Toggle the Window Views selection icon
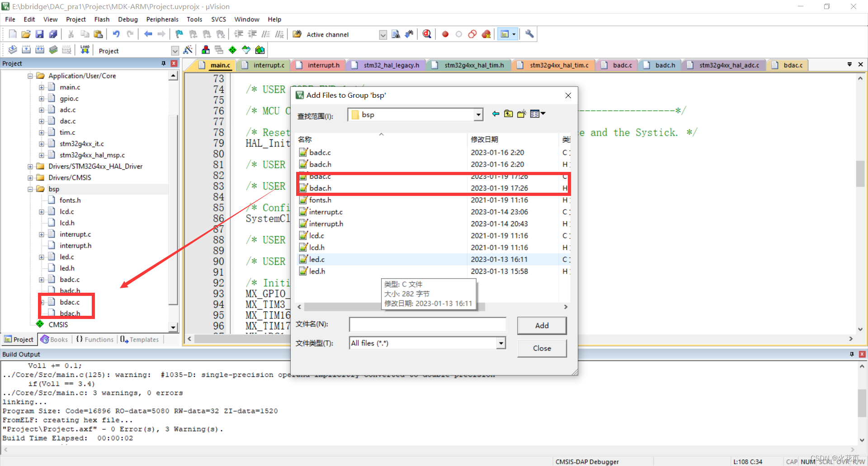 (x=505, y=34)
